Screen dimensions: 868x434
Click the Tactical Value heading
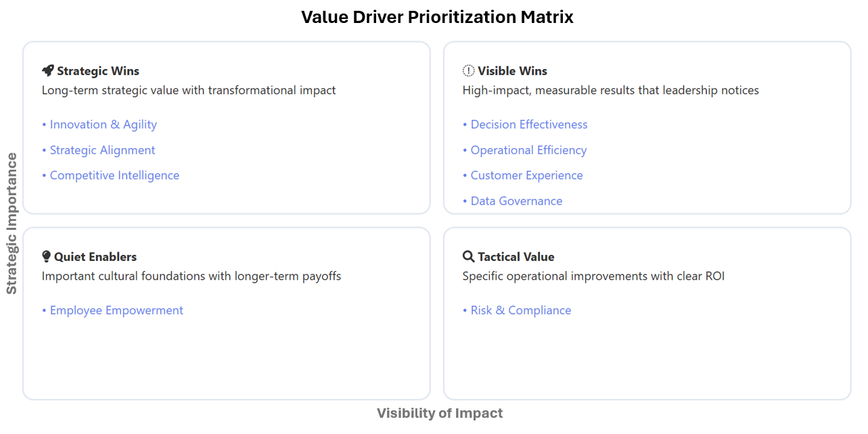(516, 257)
